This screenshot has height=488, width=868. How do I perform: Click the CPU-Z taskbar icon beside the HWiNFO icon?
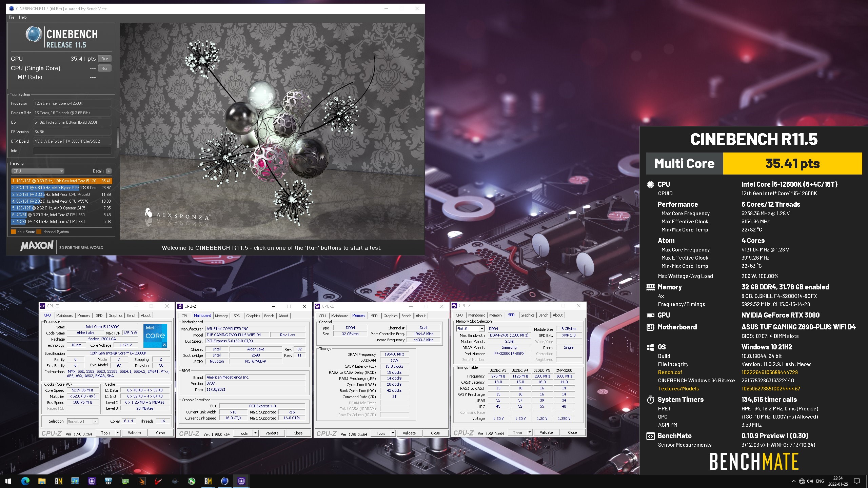click(x=92, y=481)
